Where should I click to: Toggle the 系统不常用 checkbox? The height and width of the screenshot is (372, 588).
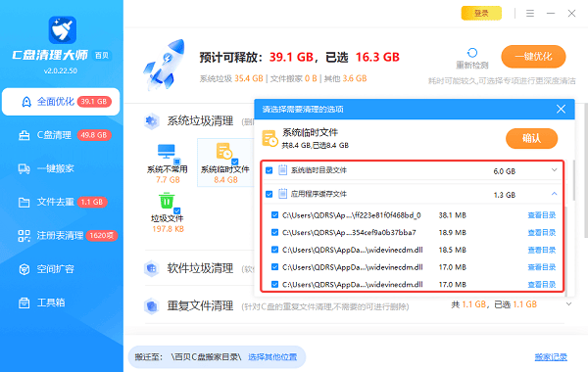(x=177, y=162)
